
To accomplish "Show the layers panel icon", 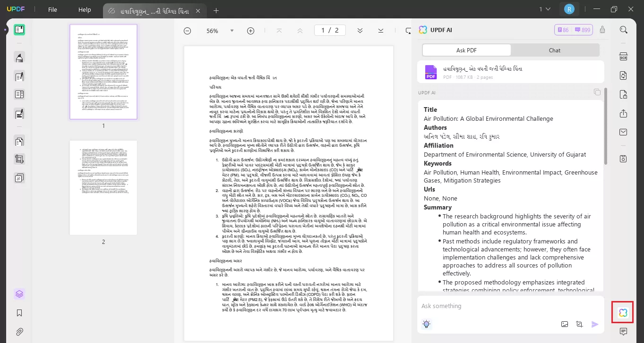I will point(19,294).
